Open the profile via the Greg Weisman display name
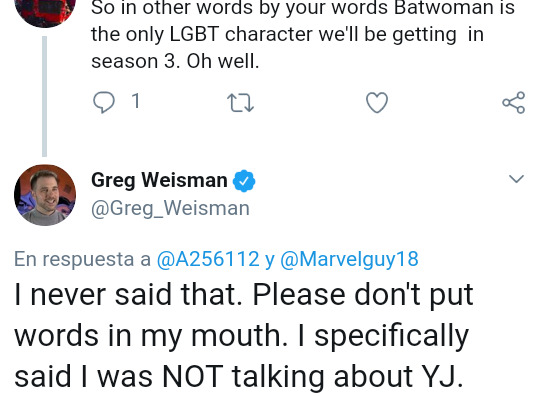The image size is (540, 396). pos(159,180)
